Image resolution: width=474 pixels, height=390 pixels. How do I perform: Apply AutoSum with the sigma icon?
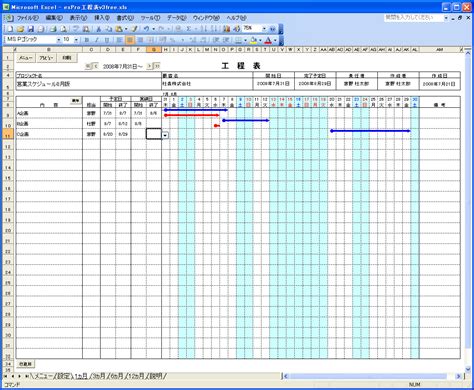point(189,29)
